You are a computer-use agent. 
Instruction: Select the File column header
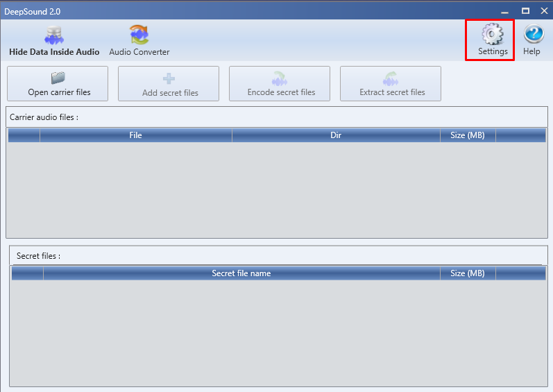(x=136, y=135)
